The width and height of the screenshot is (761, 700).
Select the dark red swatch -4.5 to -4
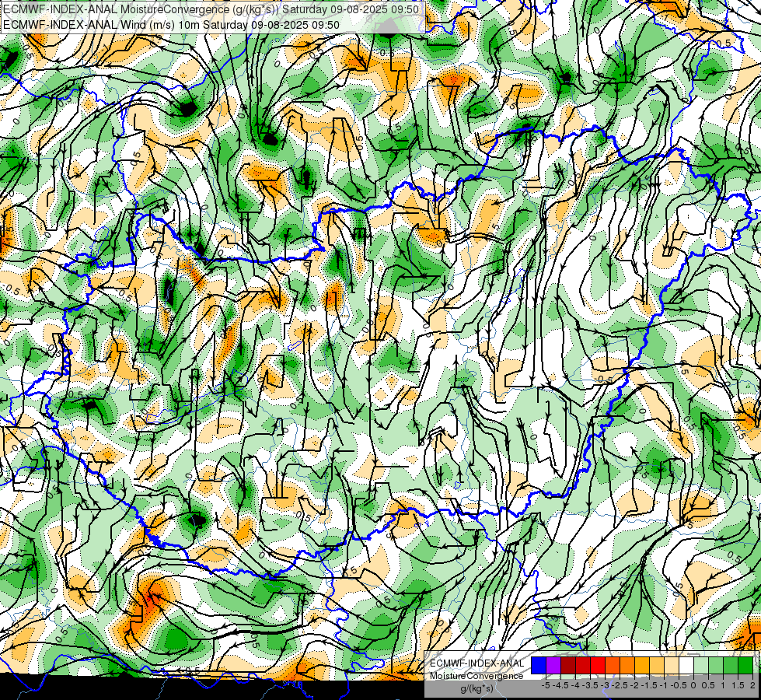[568, 665]
